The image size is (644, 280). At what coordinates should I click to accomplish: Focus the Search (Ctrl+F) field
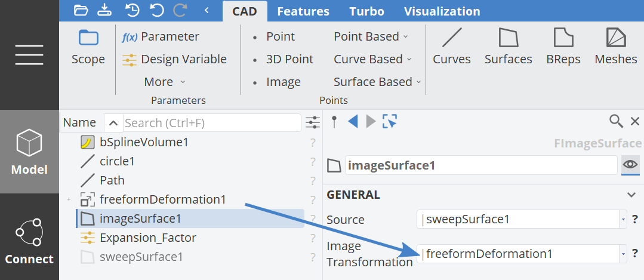tap(212, 123)
